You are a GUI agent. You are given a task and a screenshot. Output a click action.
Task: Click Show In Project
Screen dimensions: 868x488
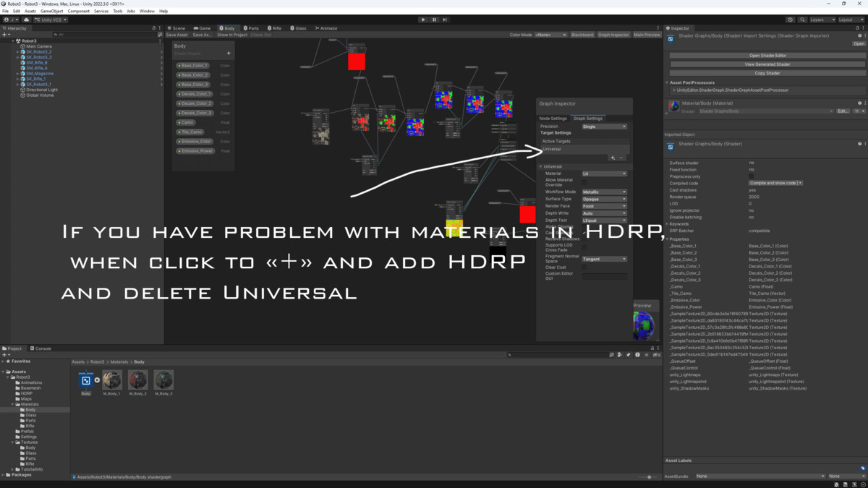232,35
